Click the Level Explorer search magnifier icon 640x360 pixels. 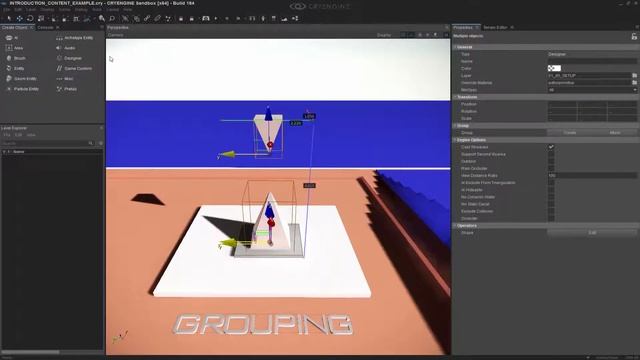pyautogui.click(x=91, y=143)
